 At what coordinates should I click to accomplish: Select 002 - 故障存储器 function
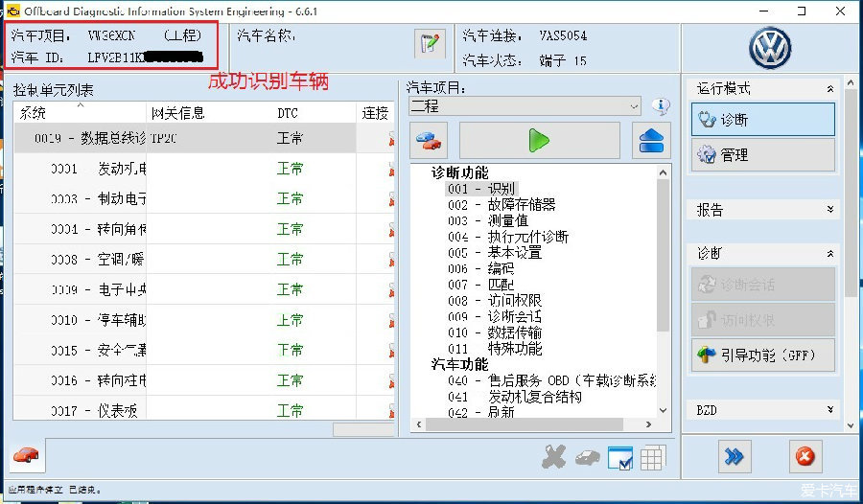pos(501,205)
